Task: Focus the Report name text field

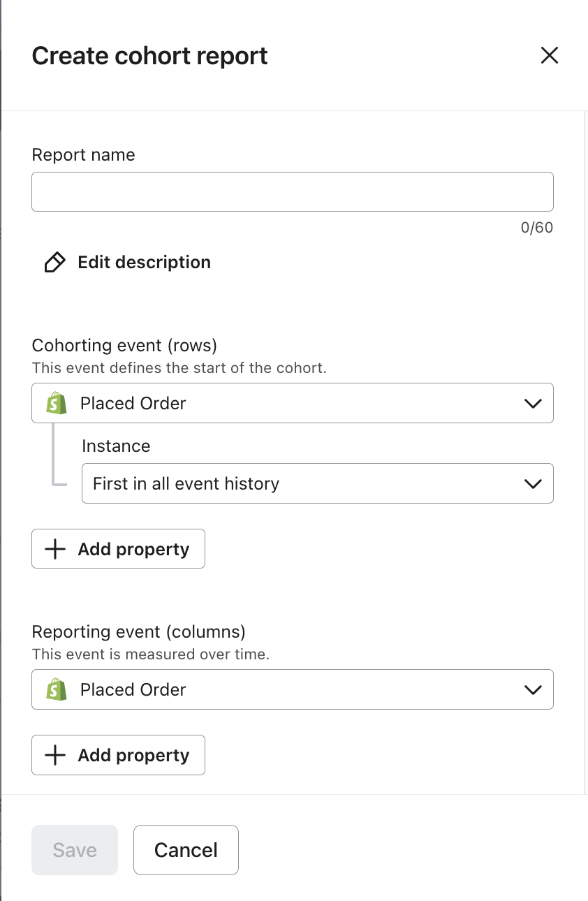Action: click(292, 192)
